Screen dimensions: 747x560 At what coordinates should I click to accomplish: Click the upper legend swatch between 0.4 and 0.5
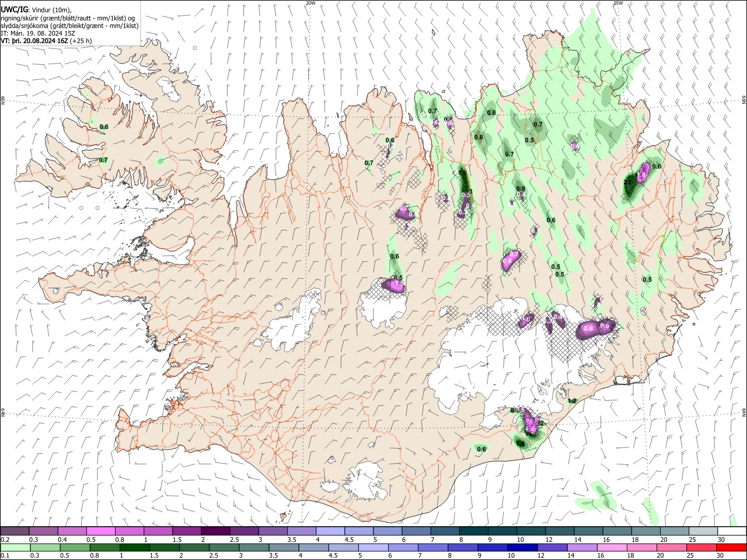coord(72,531)
